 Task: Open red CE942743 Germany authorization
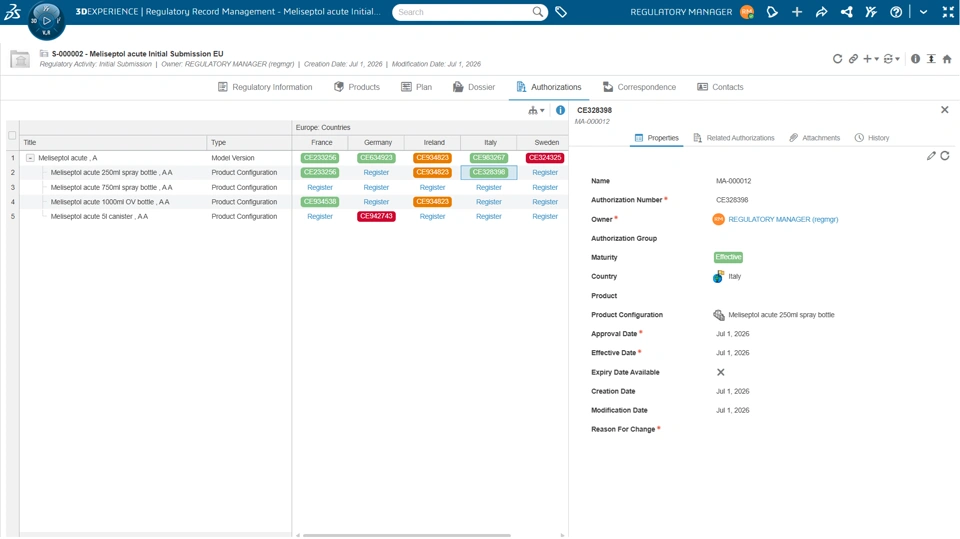(x=376, y=216)
